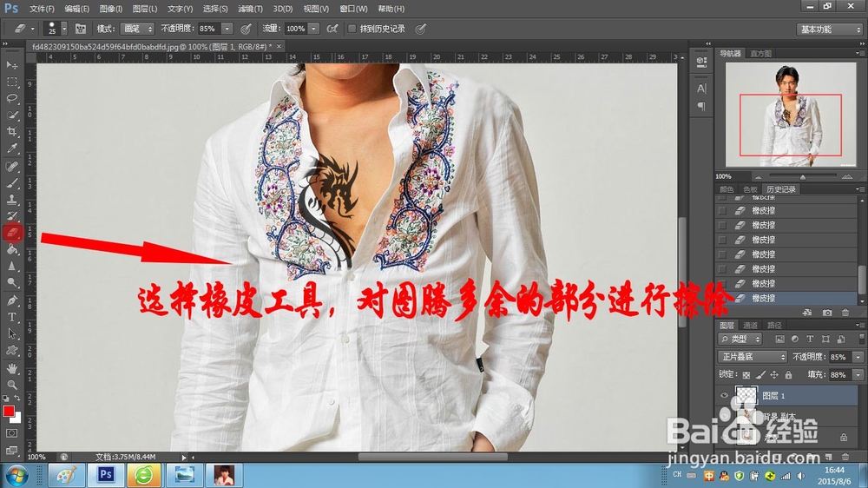868x488 pixels.
Task: Click the document zoom 100% field
Action: click(x=37, y=457)
